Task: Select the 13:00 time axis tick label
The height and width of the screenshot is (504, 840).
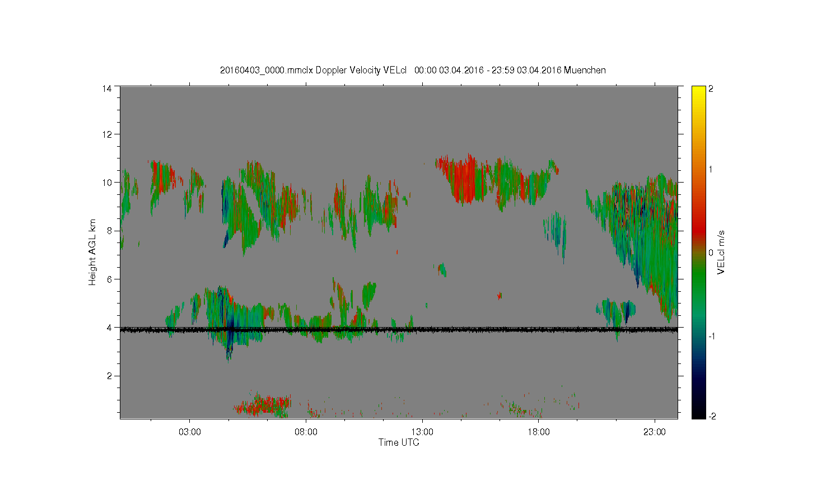Action: tap(422, 432)
